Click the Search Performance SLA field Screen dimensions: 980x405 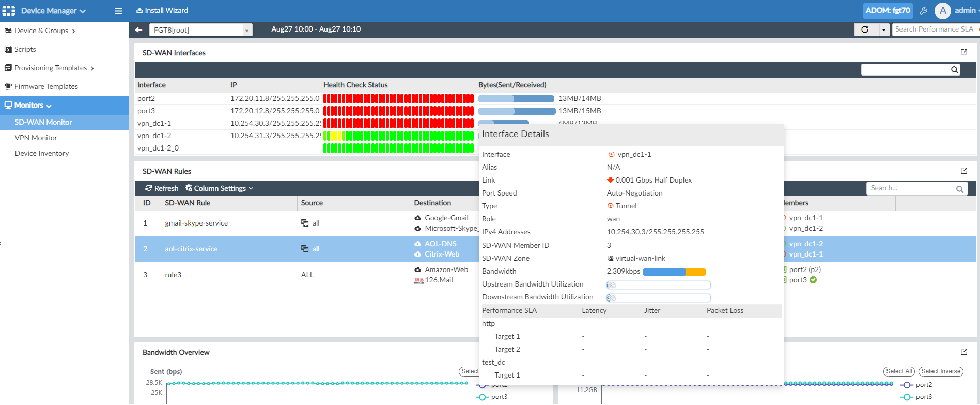pyautogui.click(x=934, y=29)
